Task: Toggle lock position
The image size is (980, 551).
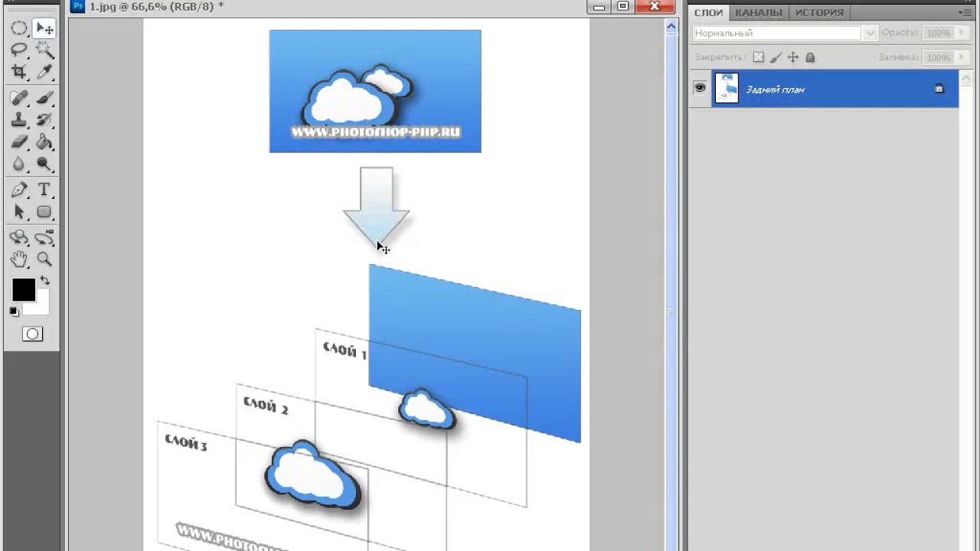Action: pyautogui.click(x=793, y=57)
